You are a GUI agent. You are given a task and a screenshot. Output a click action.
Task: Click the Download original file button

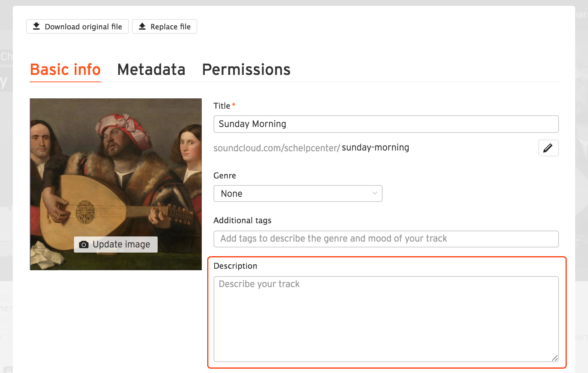[x=77, y=26]
